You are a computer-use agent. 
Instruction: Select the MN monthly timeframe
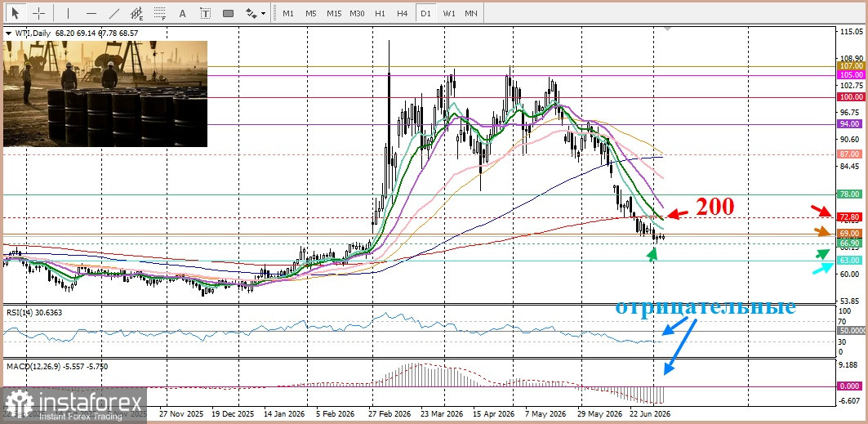pyautogui.click(x=471, y=13)
